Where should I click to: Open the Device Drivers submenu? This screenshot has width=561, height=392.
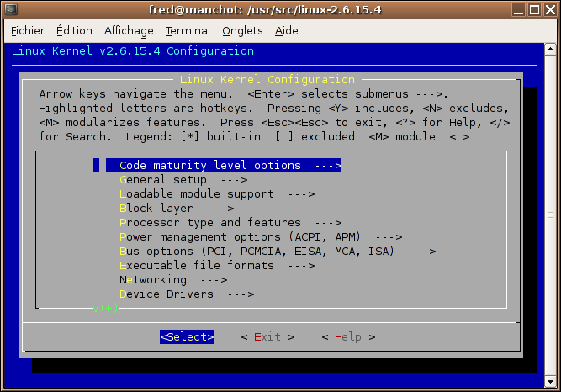pyautogui.click(x=187, y=294)
